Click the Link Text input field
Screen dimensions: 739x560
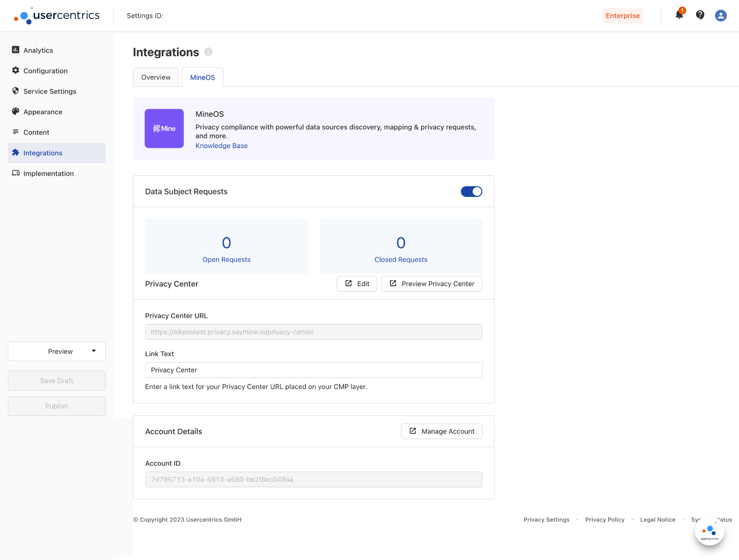314,370
